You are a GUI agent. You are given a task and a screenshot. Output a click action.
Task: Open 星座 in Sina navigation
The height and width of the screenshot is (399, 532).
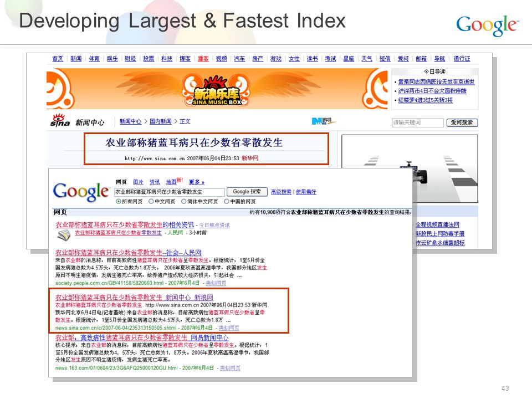349,59
